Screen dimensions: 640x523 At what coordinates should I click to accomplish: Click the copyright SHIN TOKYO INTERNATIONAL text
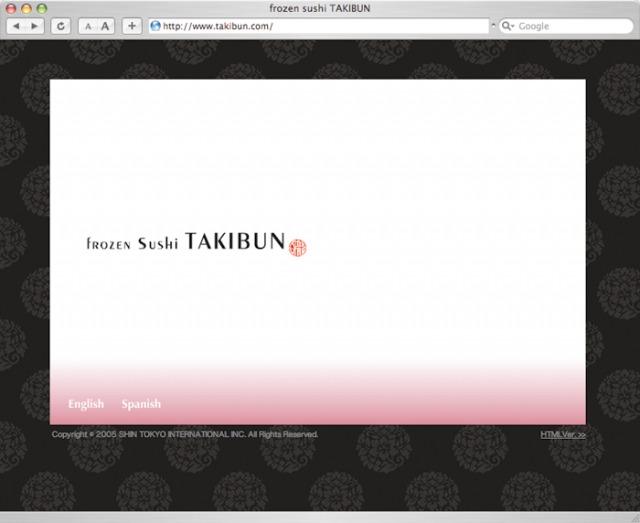point(185,434)
